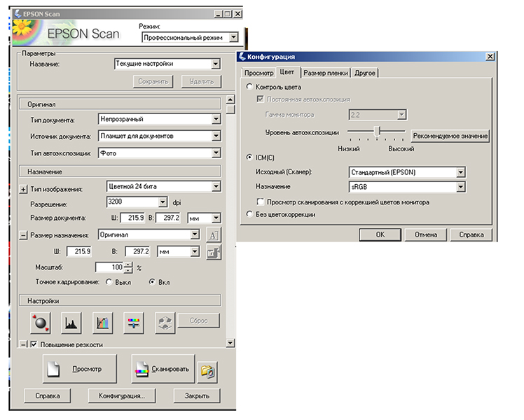Switch to the Цвет tab

(287, 72)
